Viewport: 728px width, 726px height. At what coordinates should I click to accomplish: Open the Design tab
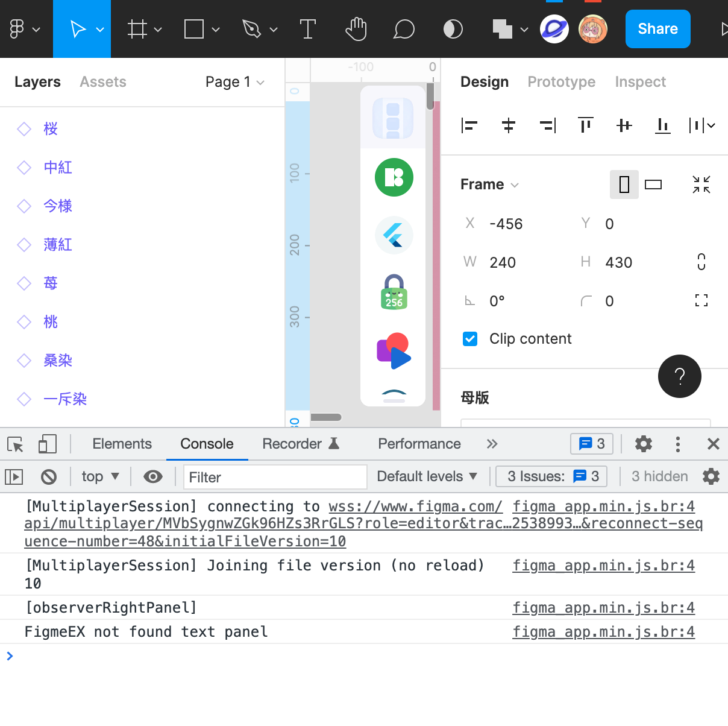click(485, 82)
